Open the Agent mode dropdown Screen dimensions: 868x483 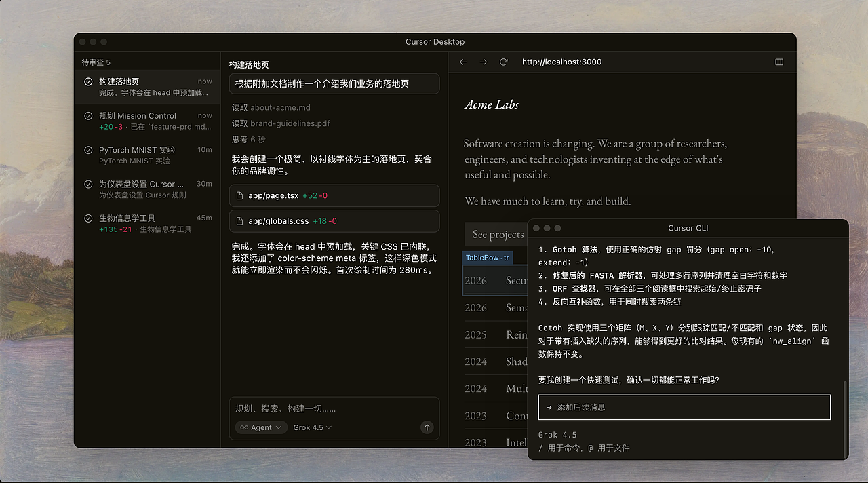tap(261, 427)
